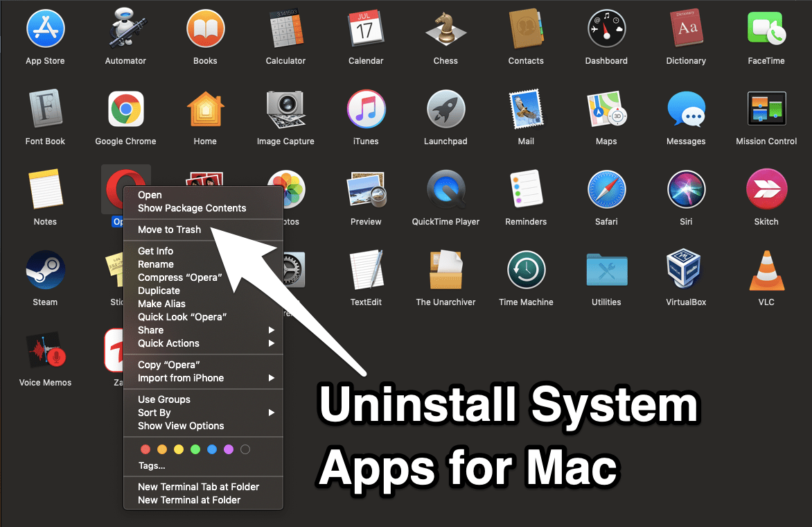Open the Time Machine icon
The width and height of the screenshot is (812, 527).
526,270
